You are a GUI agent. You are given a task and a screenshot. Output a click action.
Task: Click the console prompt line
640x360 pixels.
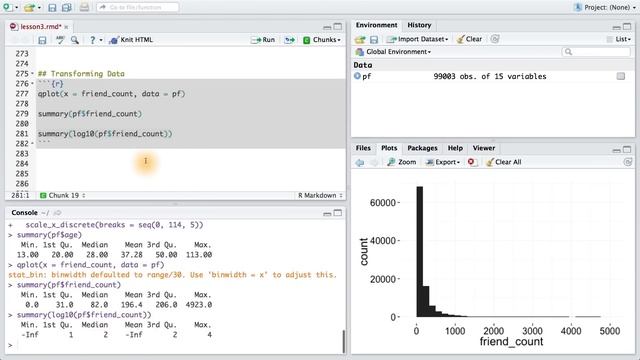[176, 345]
